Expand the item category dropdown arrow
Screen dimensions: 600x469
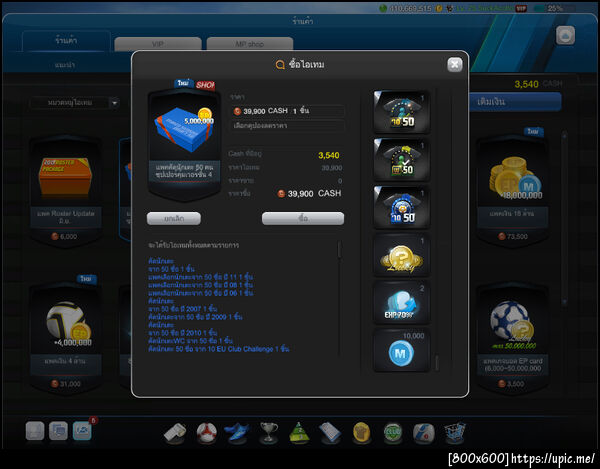[x=114, y=103]
